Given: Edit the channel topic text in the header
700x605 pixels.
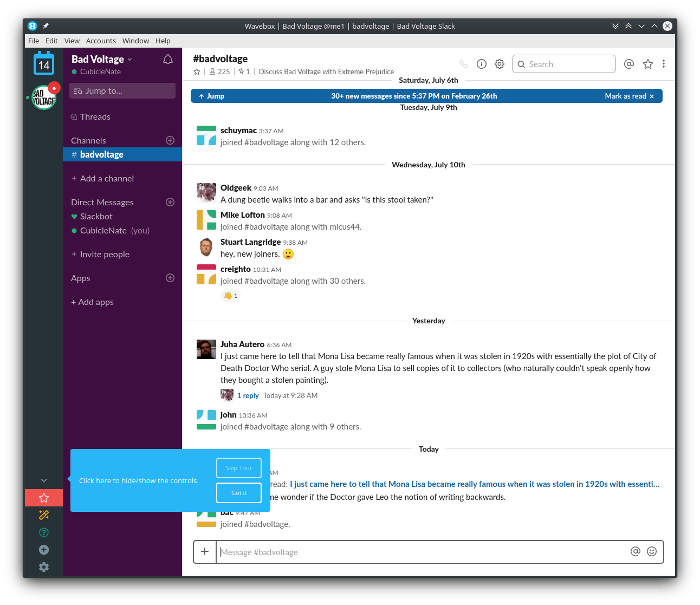Looking at the screenshot, I should (x=326, y=71).
